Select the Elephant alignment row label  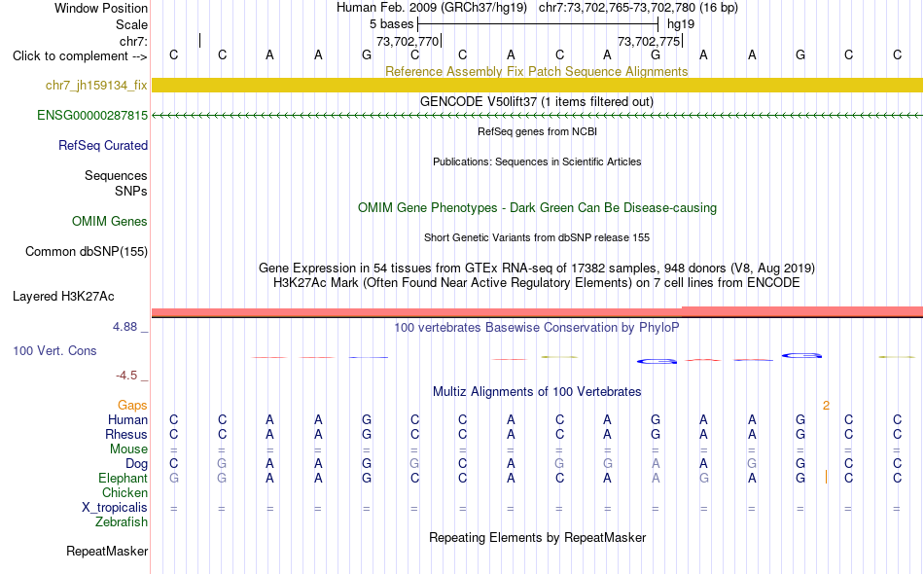click(124, 478)
